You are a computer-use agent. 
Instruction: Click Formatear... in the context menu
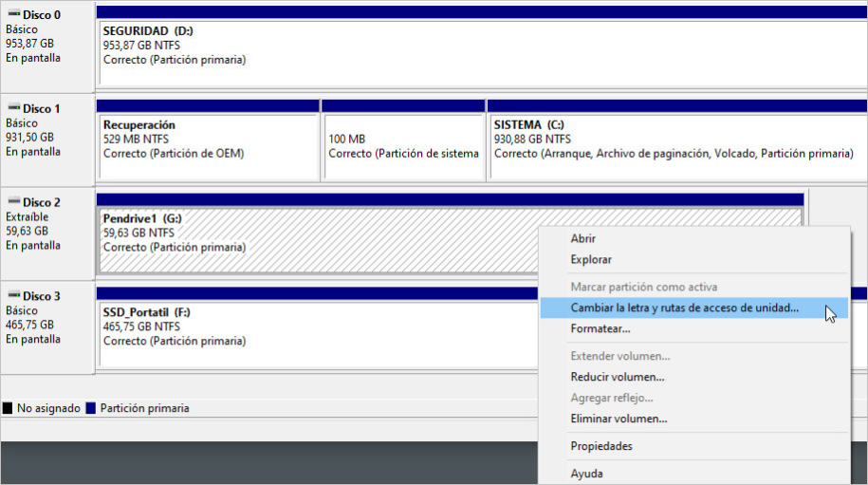coord(600,328)
